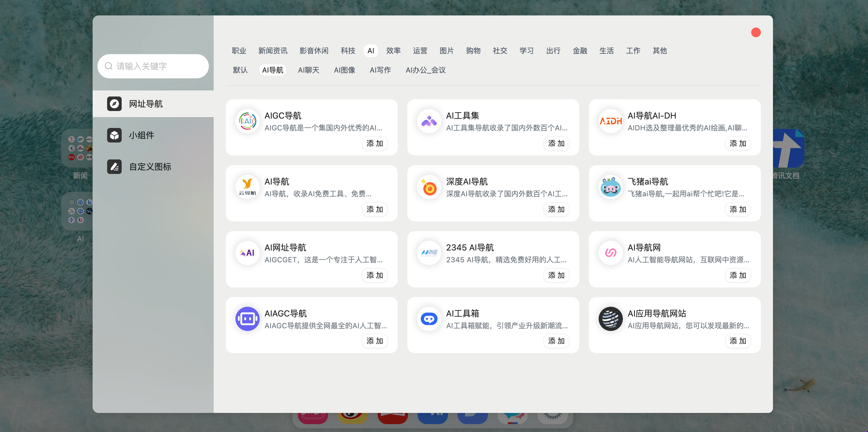Add AI应用导航网站 with its 添加 button
The image size is (868, 432).
point(738,341)
